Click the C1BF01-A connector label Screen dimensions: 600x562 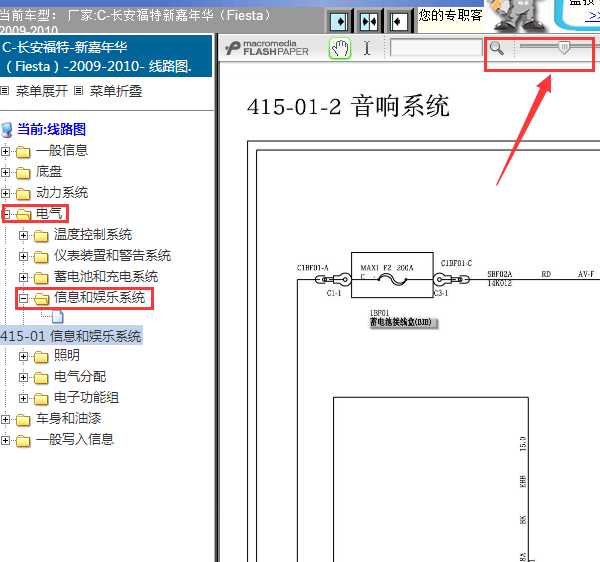(x=313, y=268)
